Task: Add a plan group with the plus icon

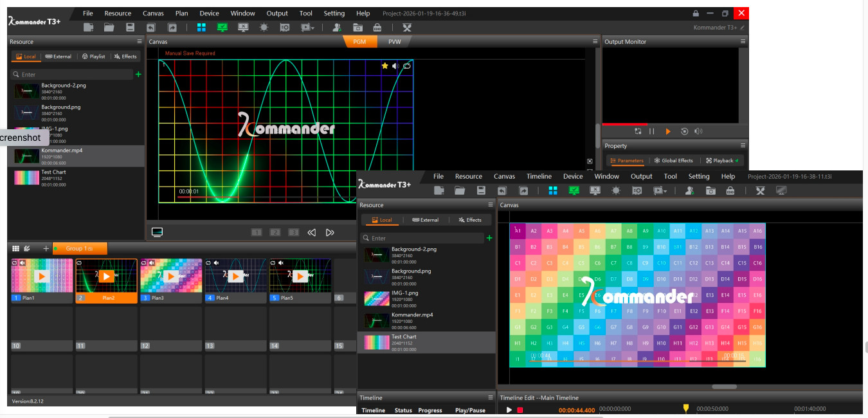Action: 46,248
